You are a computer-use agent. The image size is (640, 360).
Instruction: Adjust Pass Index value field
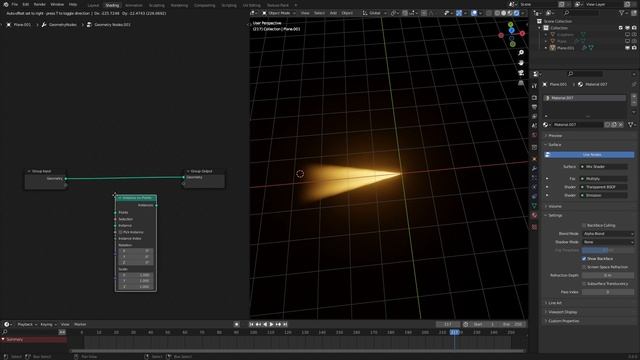pos(608,292)
